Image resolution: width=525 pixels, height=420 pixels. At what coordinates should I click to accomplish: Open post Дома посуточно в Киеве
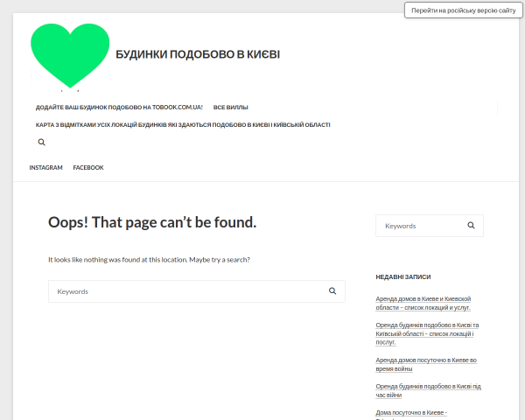click(411, 414)
